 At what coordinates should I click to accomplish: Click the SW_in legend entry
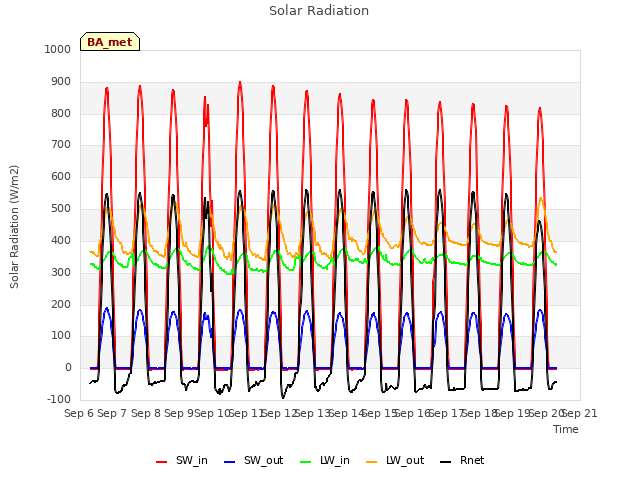tap(182, 460)
